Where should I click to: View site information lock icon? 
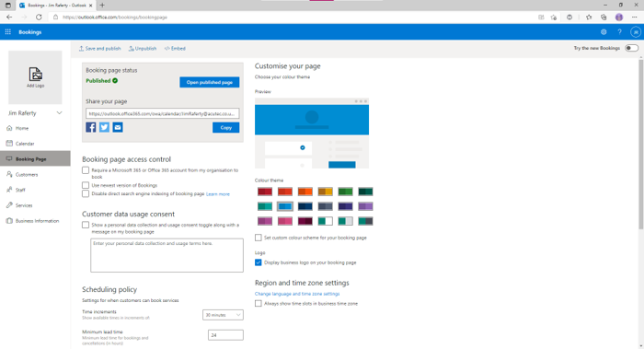[56, 17]
